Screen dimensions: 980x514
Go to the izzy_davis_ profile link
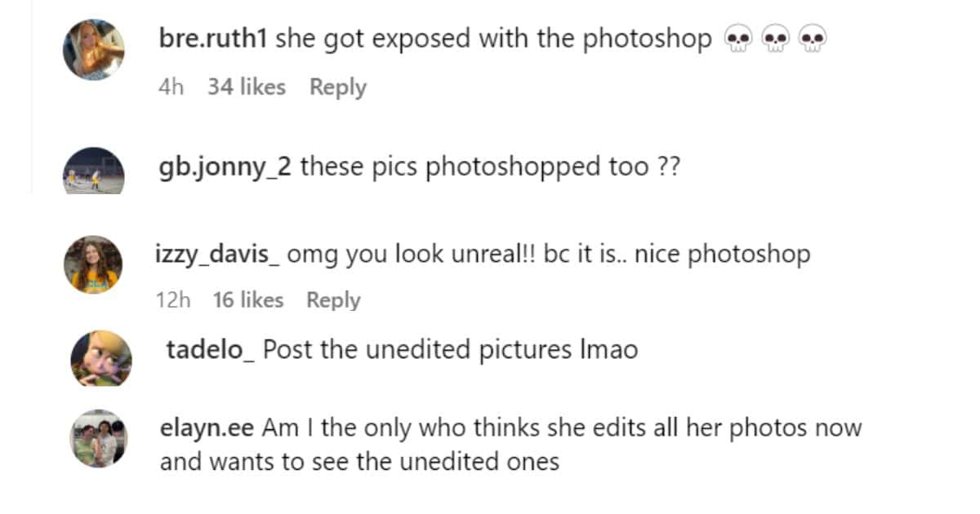pos(218,254)
